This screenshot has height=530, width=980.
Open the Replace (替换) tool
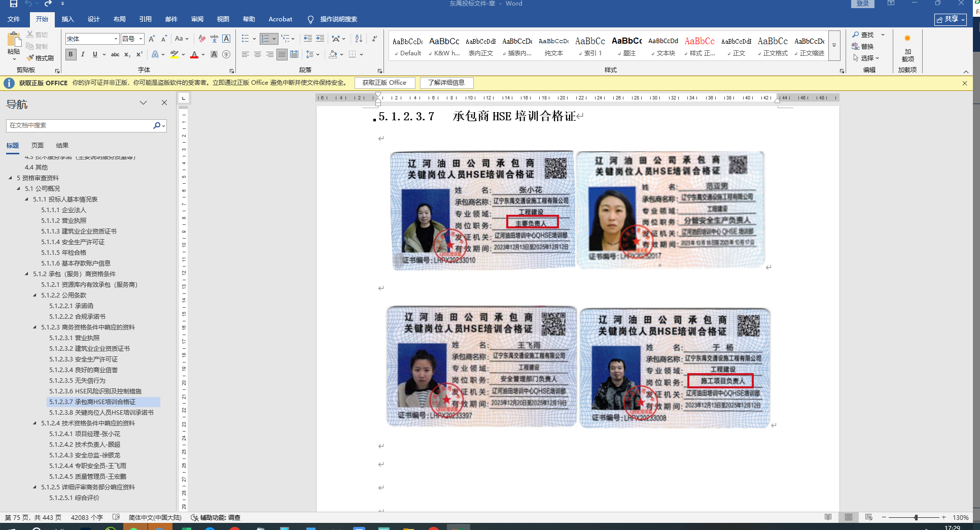tap(862, 46)
